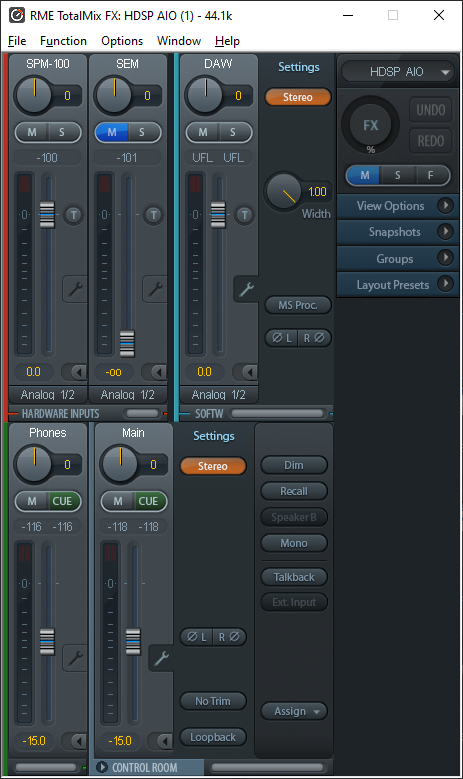This screenshot has height=779, width=463.
Task: Mute the Main output
Action: pos(118,501)
